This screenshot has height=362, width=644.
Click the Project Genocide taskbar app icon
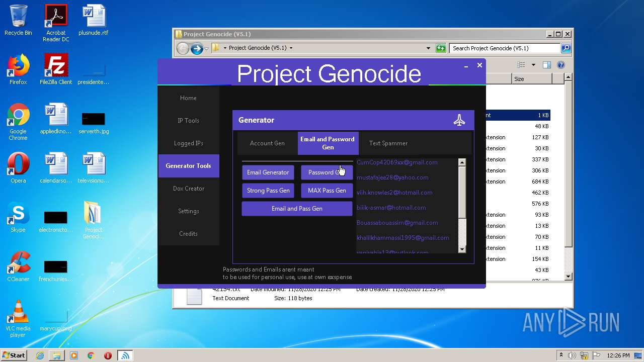click(125, 355)
